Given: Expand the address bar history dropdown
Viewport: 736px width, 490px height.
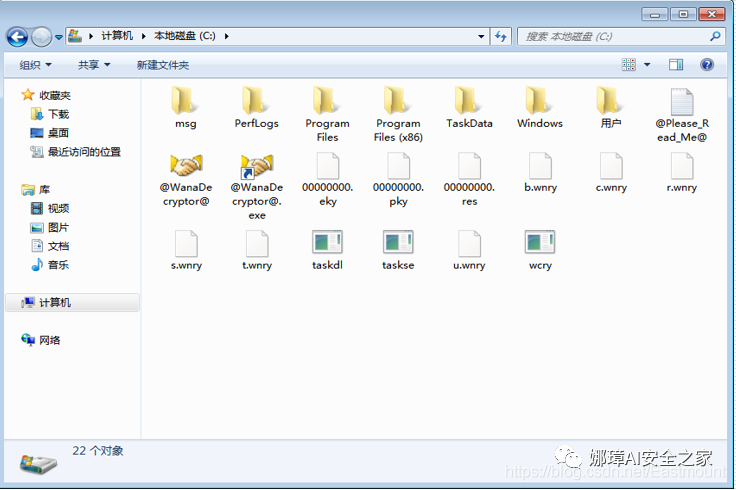Looking at the screenshot, I should (481, 36).
